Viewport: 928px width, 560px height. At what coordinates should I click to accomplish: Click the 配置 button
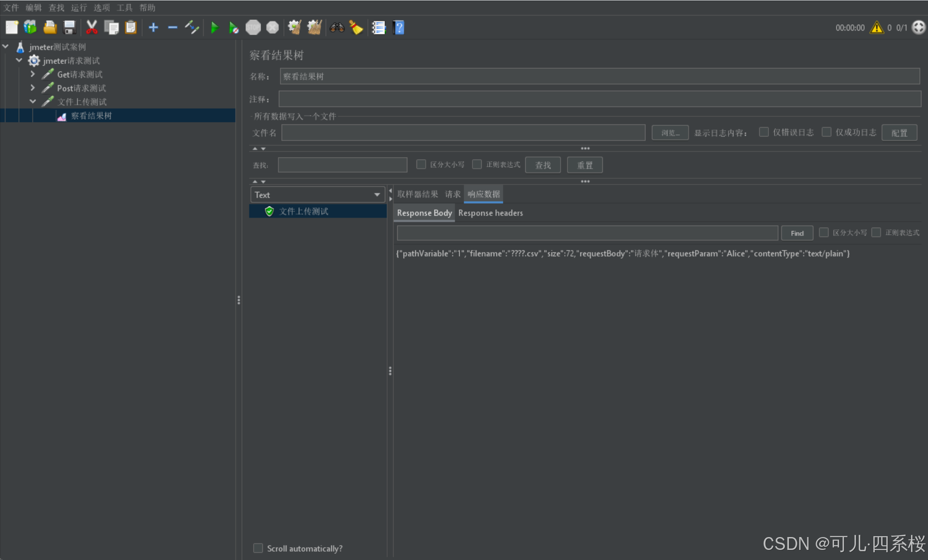tap(899, 133)
